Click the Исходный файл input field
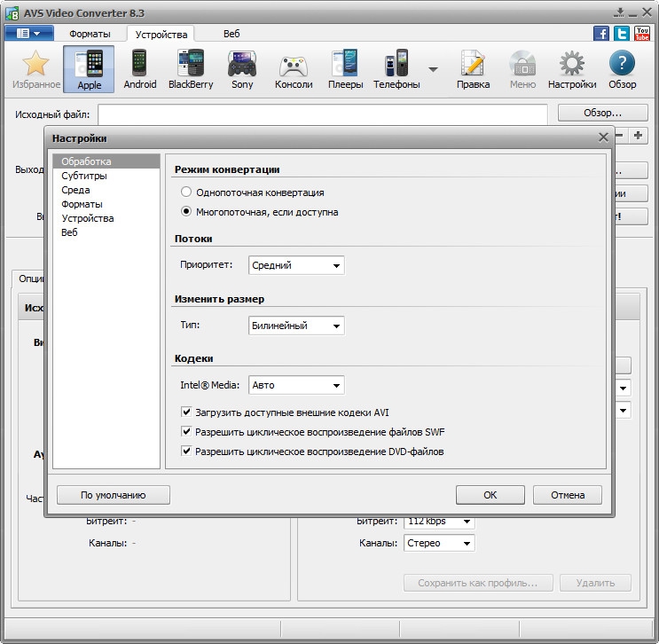 pos(322,114)
